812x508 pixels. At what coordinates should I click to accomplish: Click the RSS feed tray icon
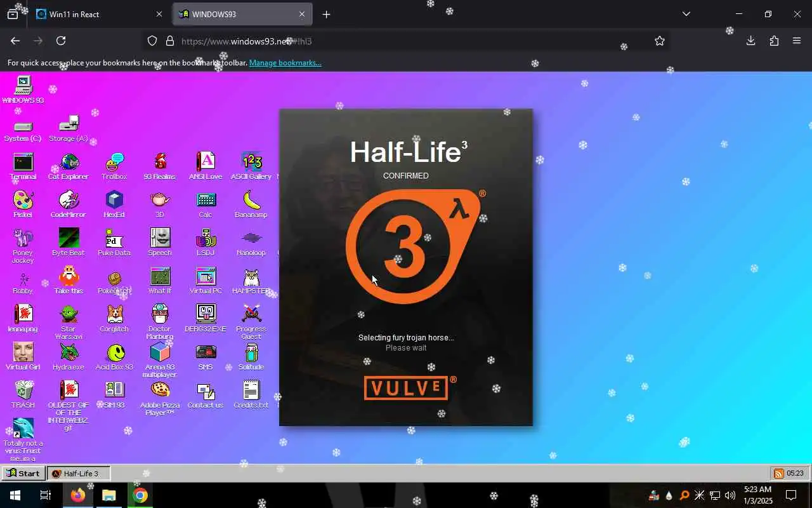pos(778,473)
